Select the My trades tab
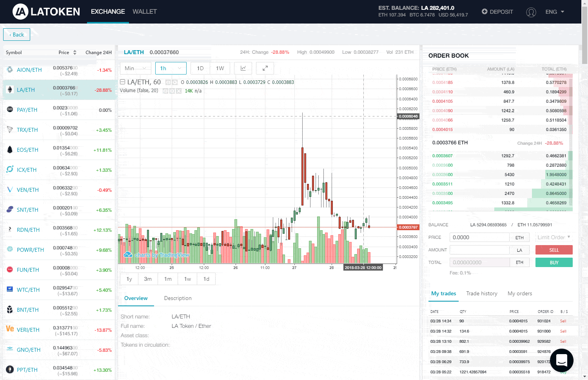Image resolution: width=588 pixels, height=380 pixels. 444,294
